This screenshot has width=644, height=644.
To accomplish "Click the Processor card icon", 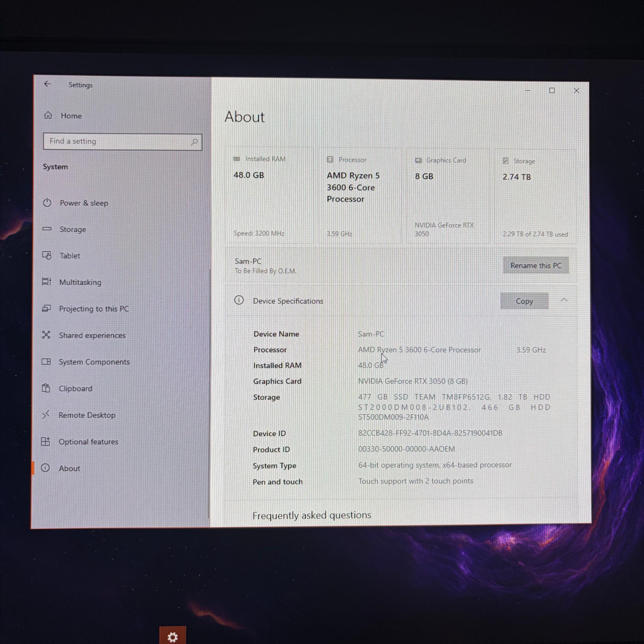I will click(x=330, y=159).
